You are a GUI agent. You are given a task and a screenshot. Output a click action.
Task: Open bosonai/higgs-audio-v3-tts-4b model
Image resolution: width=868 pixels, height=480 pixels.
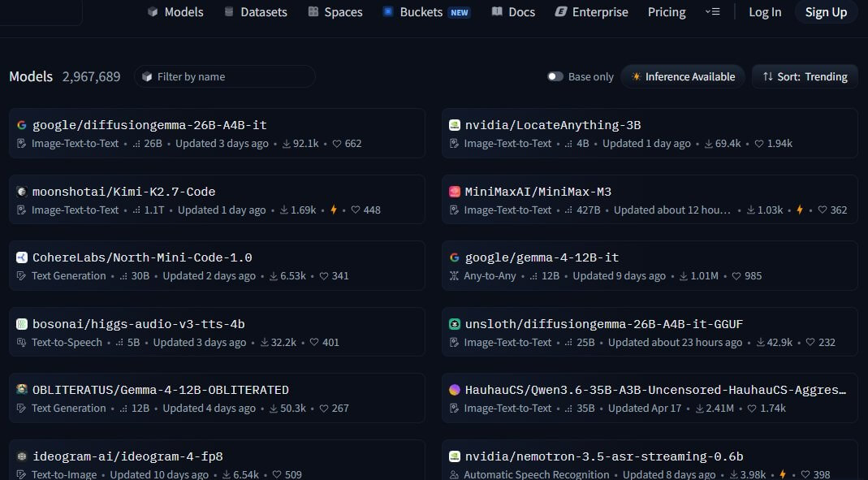click(x=217, y=331)
